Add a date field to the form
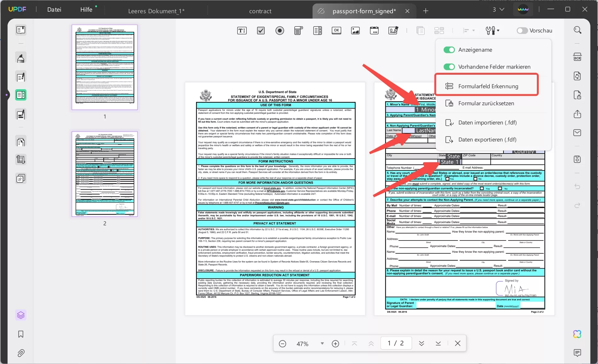The image size is (598, 364). (x=374, y=31)
